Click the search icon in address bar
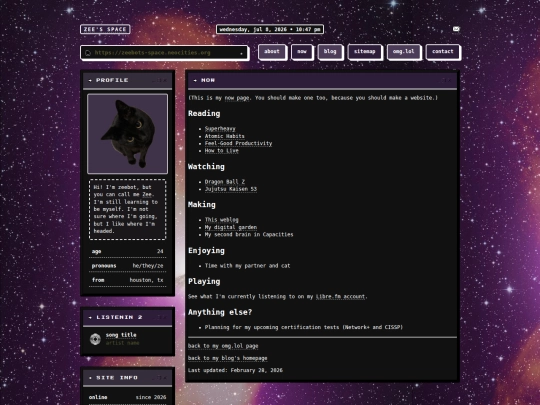540x405 pixels. click(x=88, y=53)
